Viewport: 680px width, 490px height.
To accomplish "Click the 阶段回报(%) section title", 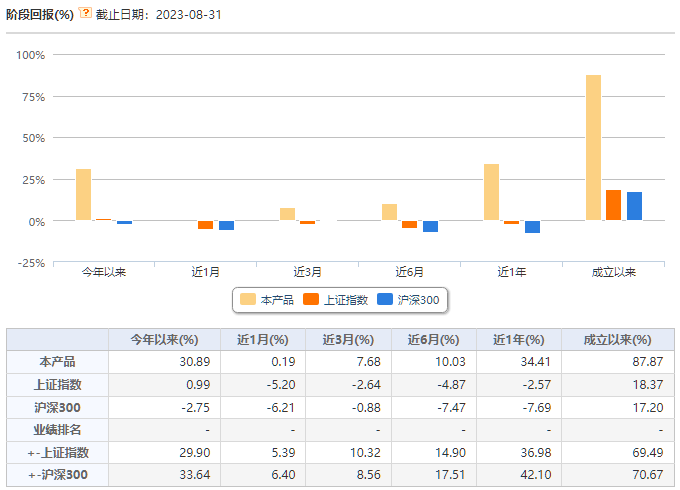I will 40,14.
